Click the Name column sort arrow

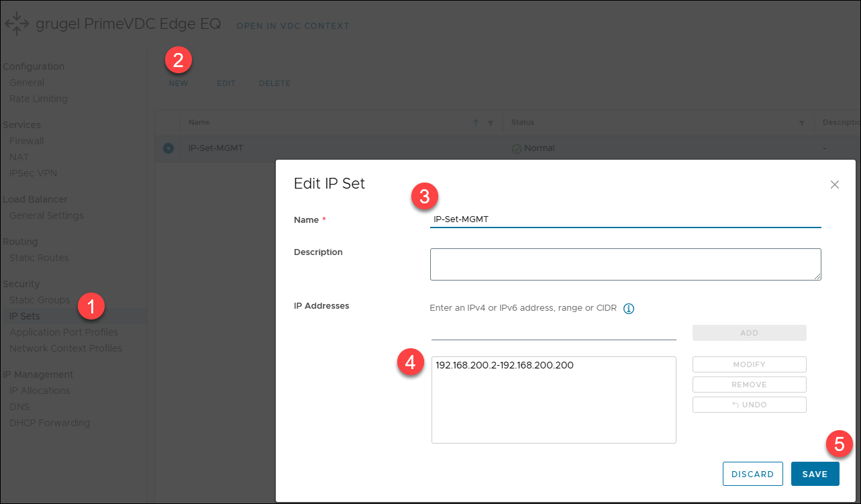476,123
